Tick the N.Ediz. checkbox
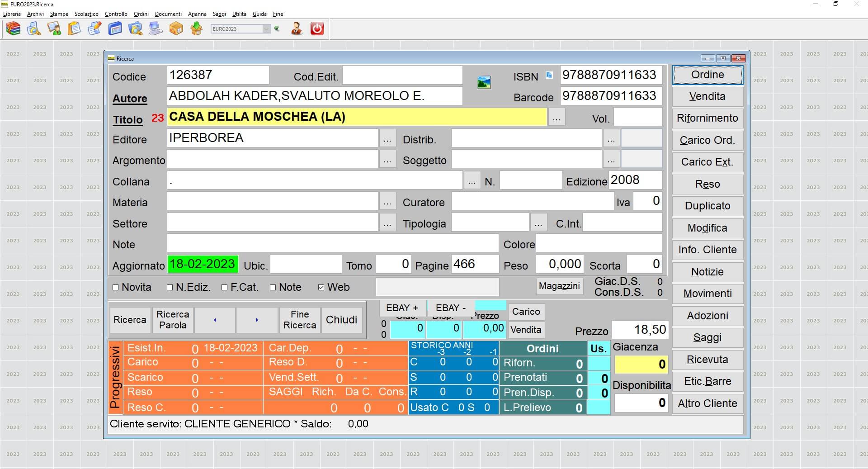This screenshot has height=469, width=868. click(170, 288)
